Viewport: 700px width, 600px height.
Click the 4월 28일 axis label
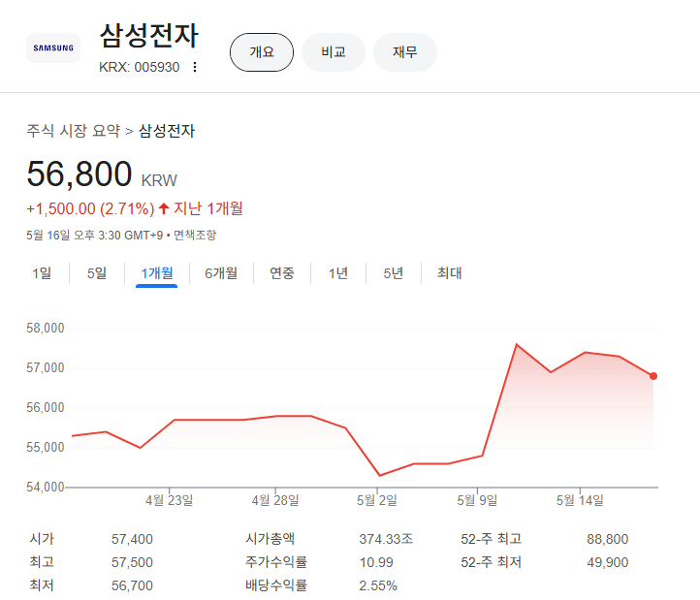[x=275, y=500]
